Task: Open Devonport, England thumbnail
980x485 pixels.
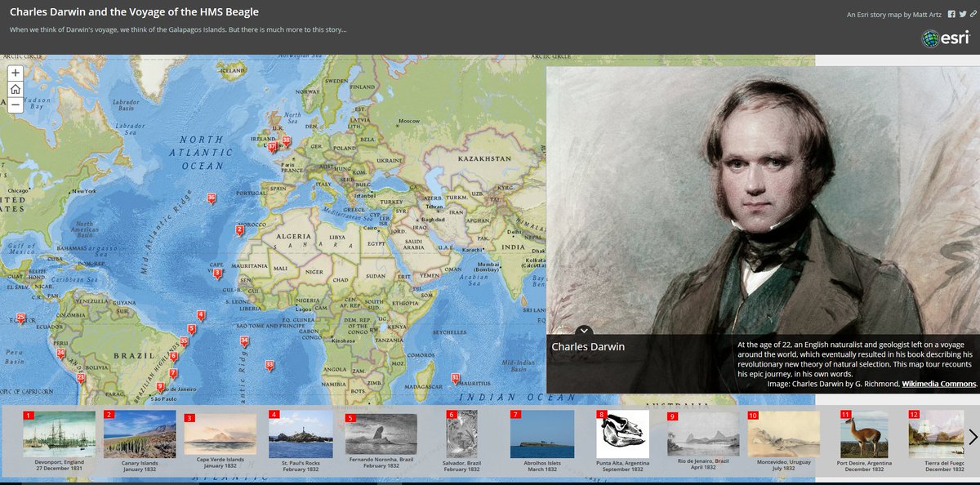Action: click(59, 434)
